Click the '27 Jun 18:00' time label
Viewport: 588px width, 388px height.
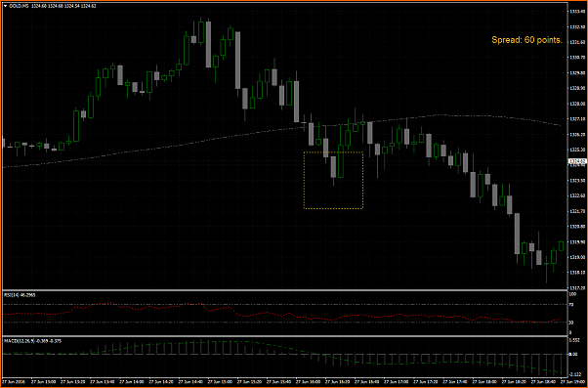tap(484, 381)
